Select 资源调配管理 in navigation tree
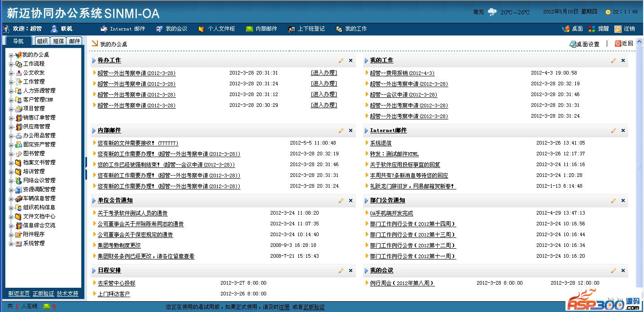This screenshot has width=644, height=312. coord(39,189)
